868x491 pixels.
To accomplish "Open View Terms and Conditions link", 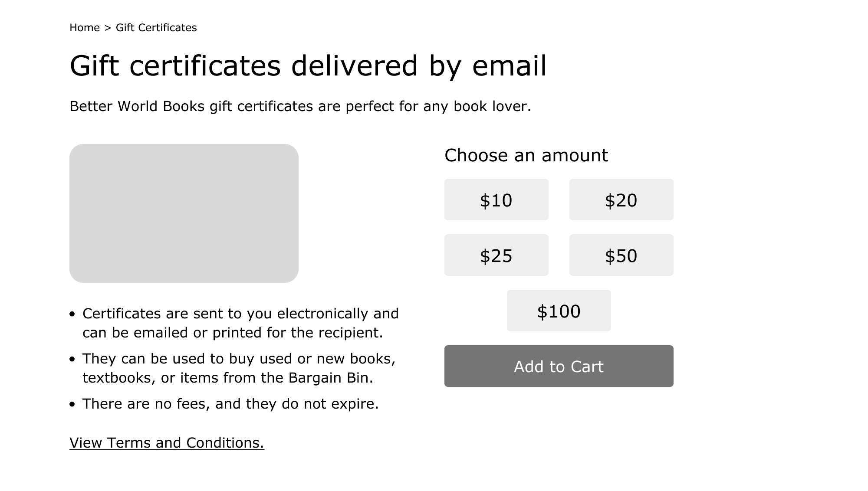I will click(167, 443).
